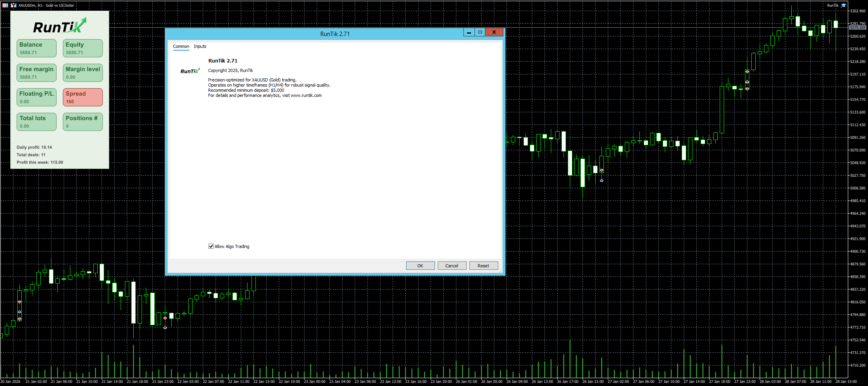Uncheck the Allow Algo Trading checkbox

211,246
